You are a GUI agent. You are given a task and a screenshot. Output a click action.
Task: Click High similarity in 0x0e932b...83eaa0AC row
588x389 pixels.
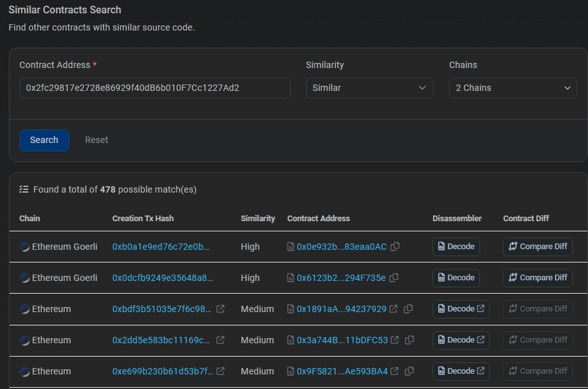pyautogui.click(x=250, y=247)
